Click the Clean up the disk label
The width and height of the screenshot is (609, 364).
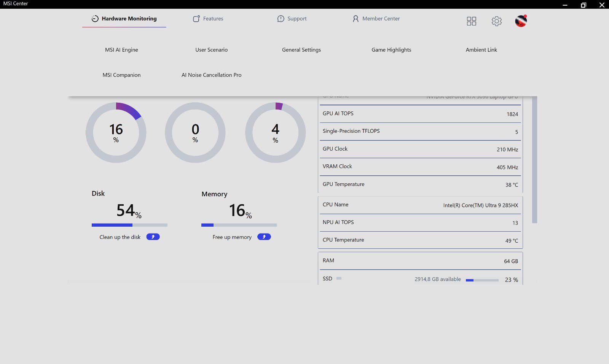(x=120, y=237)
